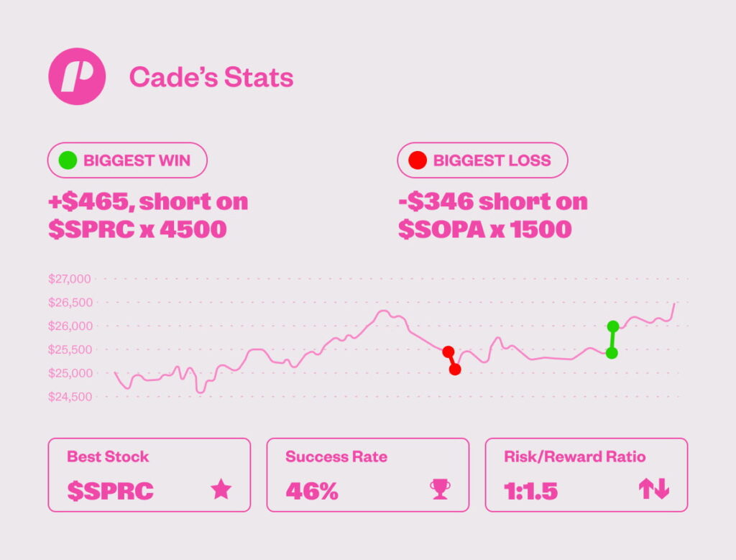Click the trophy icon in Success Rate card
Viewport: 736px width, 560px height.
tap(439, 490)
